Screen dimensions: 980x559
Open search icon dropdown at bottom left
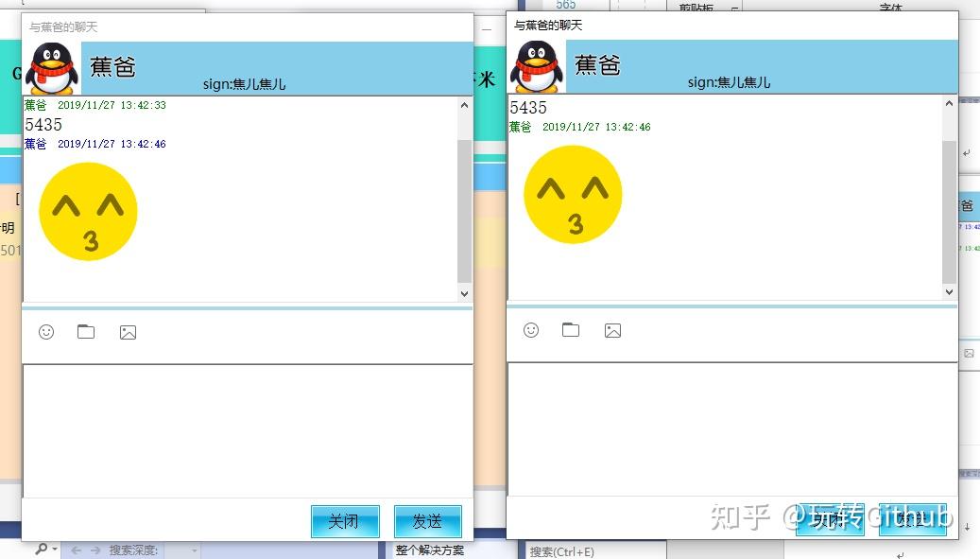(x=45, y=549)
